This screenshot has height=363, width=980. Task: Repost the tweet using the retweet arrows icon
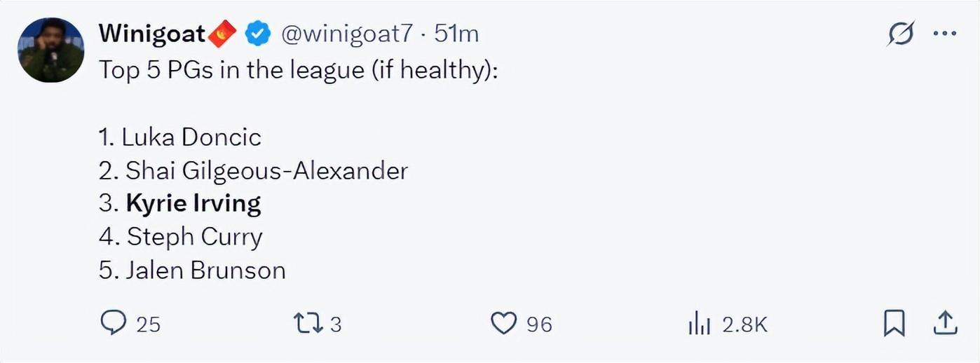(308, 324)
